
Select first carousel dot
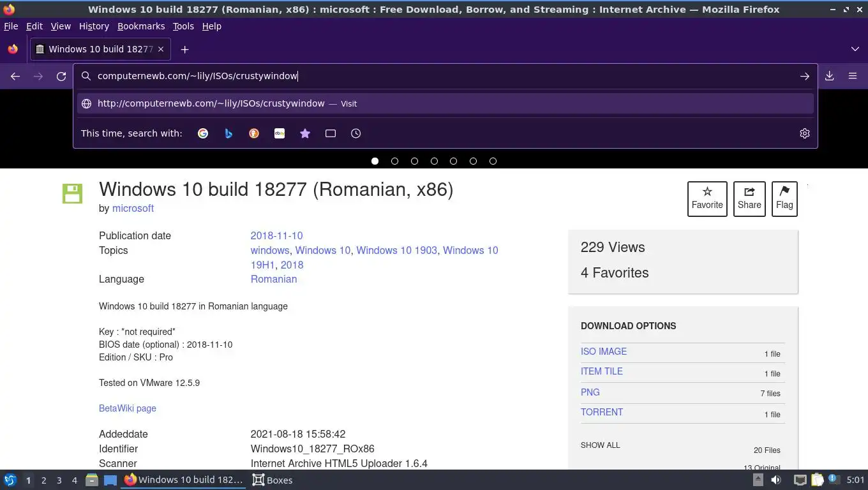pos(375,161)
